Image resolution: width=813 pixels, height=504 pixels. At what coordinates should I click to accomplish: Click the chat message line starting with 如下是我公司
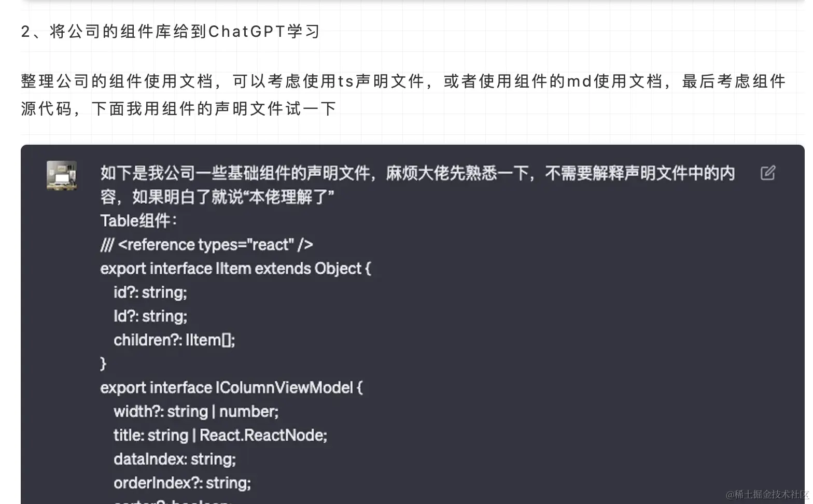417,173
